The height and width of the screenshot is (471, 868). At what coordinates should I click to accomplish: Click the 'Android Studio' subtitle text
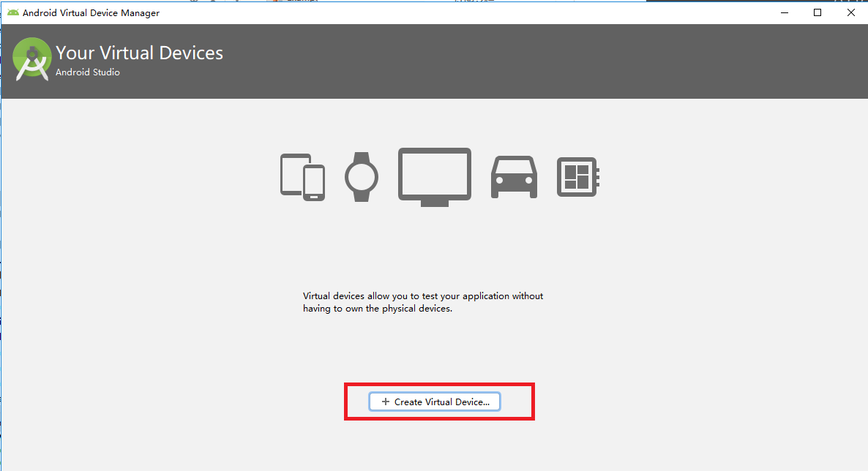coord(88,72)
